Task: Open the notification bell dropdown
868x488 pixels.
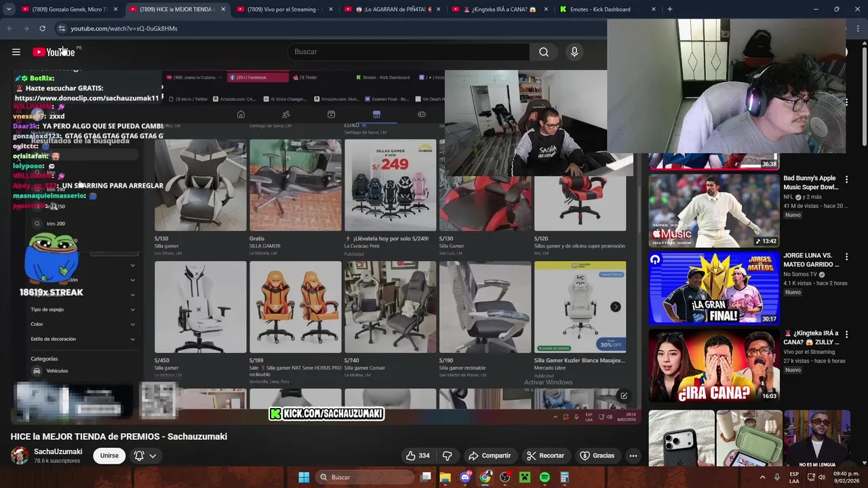Action: point(146,455)
